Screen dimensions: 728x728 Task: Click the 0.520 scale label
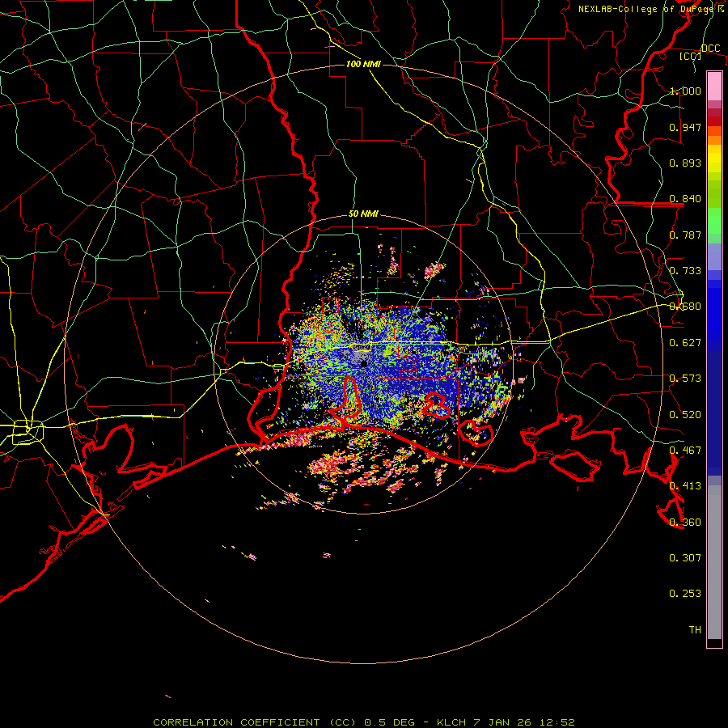click(685, 415)
